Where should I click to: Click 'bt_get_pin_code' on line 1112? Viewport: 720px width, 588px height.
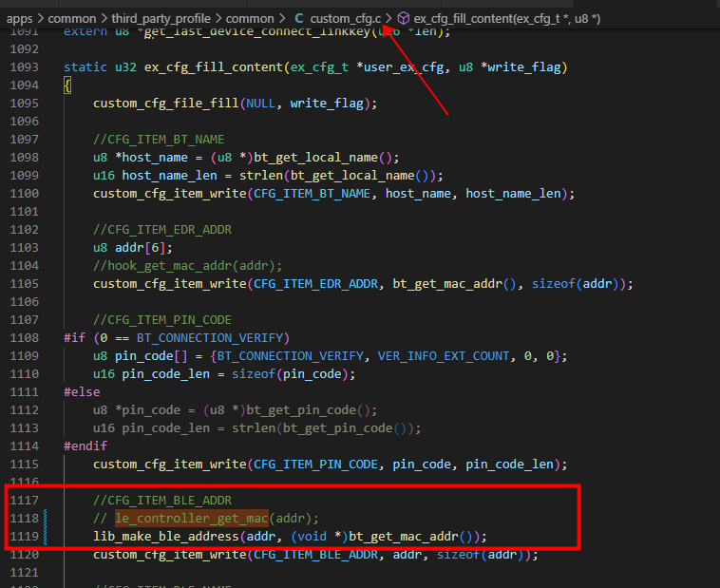[301, 410]
